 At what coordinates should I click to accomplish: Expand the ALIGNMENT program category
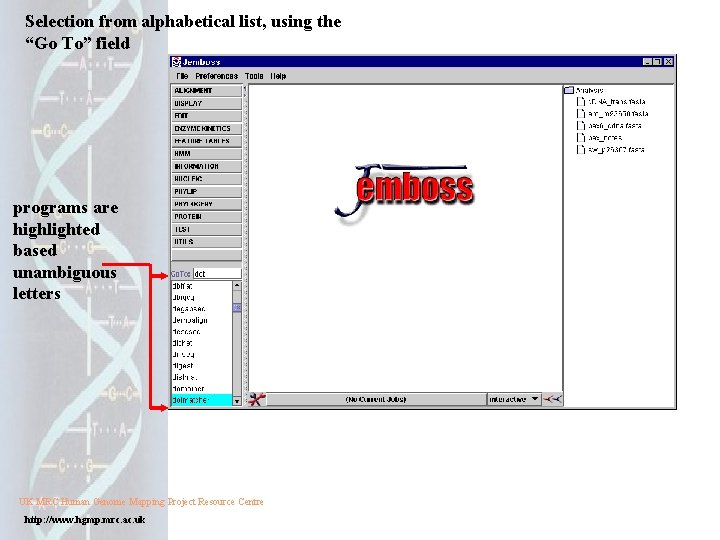click(206, 90)
